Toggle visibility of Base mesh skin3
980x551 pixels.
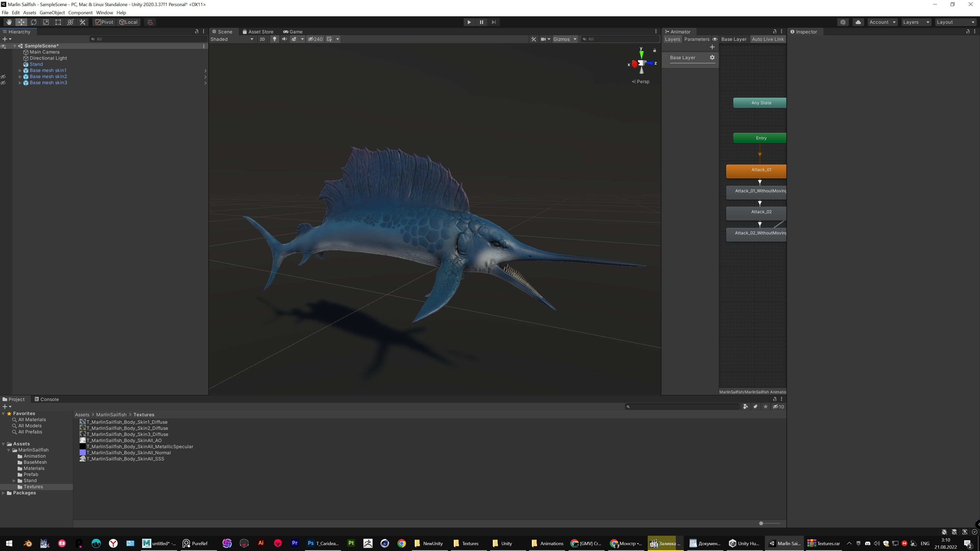tap(3, 83)
